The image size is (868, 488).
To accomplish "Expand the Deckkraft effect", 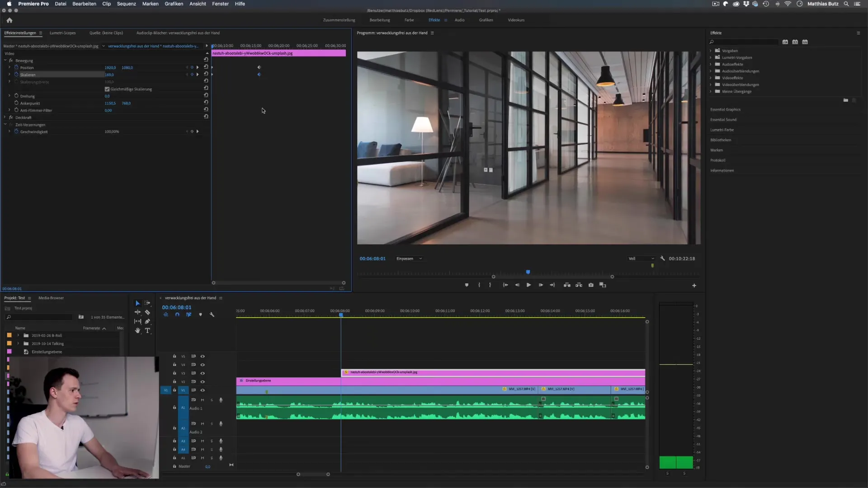I will pos(5,117).
